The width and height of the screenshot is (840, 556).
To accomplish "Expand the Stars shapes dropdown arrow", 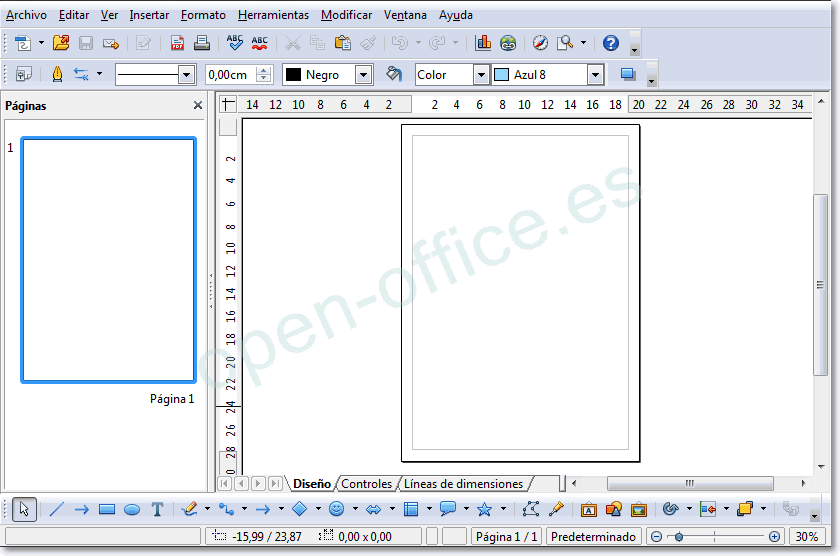I will coord(503,509).
